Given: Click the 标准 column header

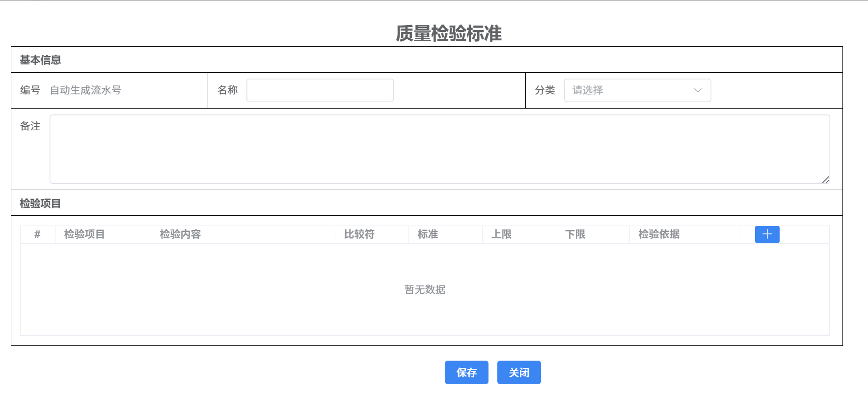Looking at the screenshot, I should (428, 234).
